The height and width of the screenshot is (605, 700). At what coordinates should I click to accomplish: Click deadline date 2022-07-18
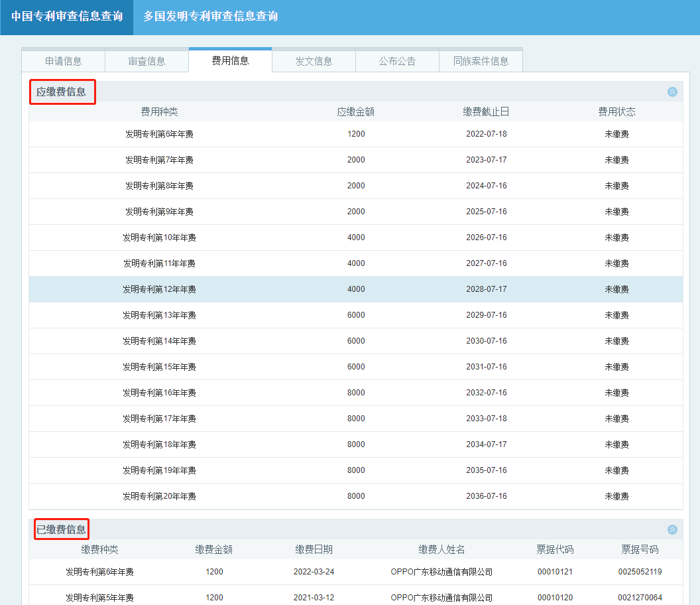coord(487,134)
